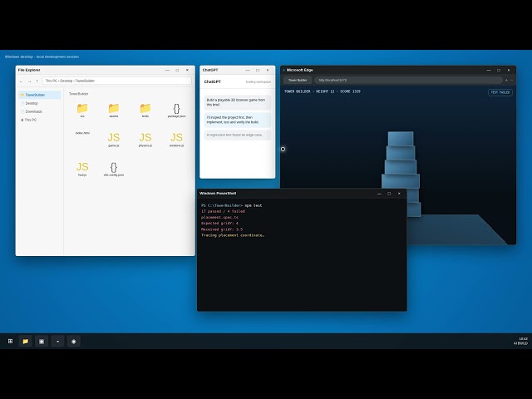Click the File Explorer address path field
The width and height of the screenshot is (532, 399).
click(117, 81)
